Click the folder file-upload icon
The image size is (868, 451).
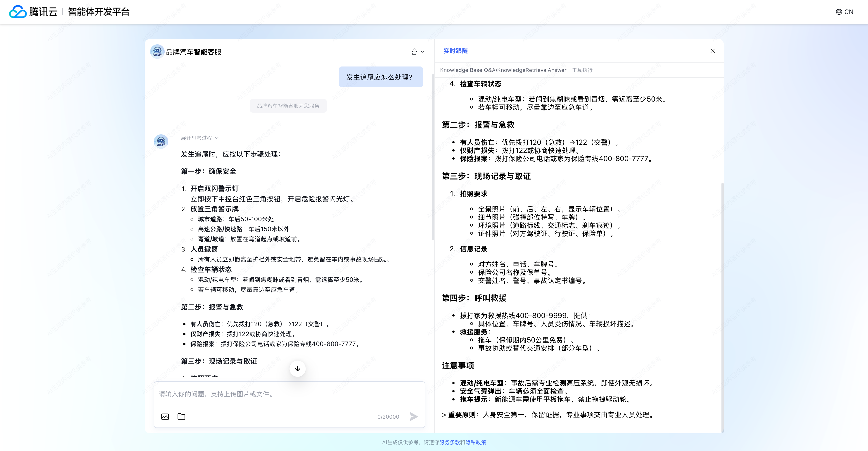181,417
